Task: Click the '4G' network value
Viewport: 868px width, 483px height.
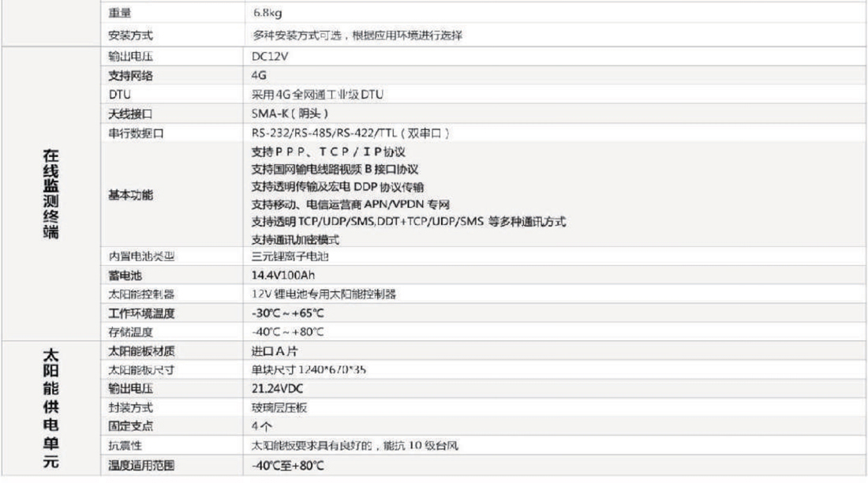Action: pyautogui.click(x=259, y=75)
